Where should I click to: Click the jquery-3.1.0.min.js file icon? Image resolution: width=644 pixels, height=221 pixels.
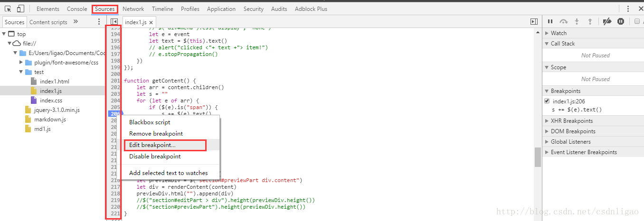[x=28, y=110]
